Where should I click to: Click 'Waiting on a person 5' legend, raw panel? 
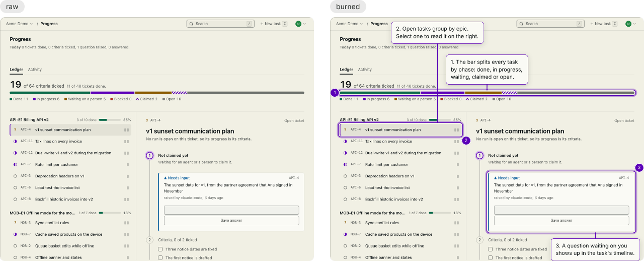85,99
